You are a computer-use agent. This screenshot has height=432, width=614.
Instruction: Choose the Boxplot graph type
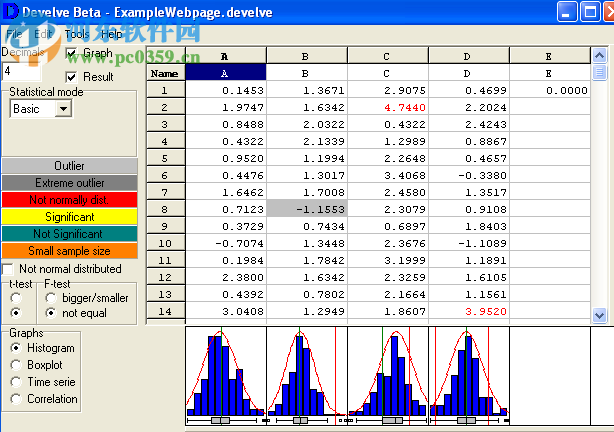click(x=16, y=365)
